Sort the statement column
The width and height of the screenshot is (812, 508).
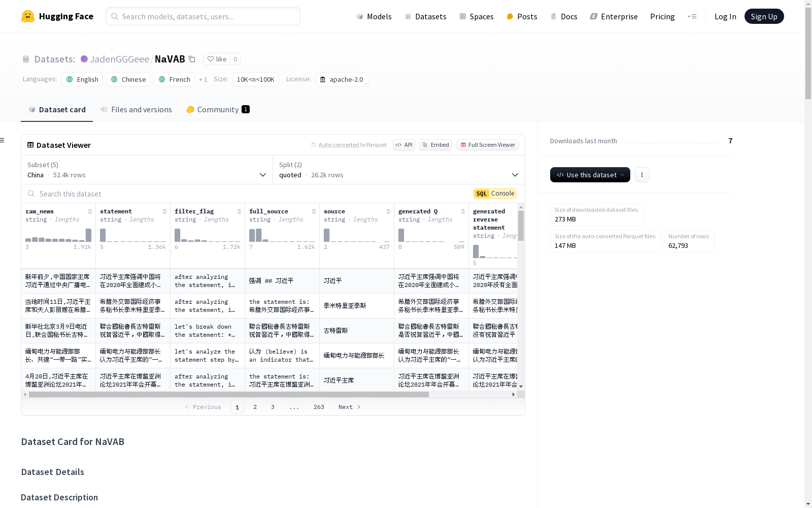(164, 211)
